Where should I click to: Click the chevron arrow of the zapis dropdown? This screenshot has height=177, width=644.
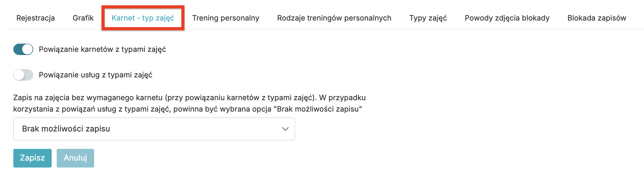285,129
